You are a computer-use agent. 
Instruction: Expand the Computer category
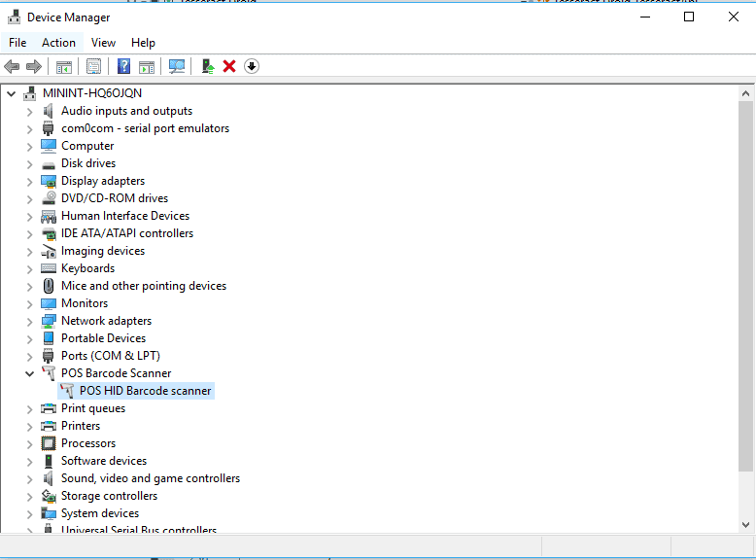click(x=29, y=147)
